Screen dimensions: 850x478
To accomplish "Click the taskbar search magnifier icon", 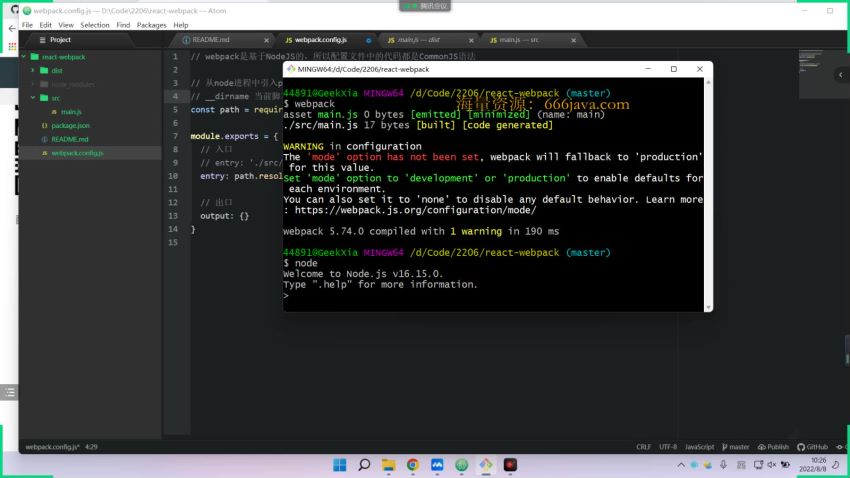I will pyautogui.click(x=364, y=465).
